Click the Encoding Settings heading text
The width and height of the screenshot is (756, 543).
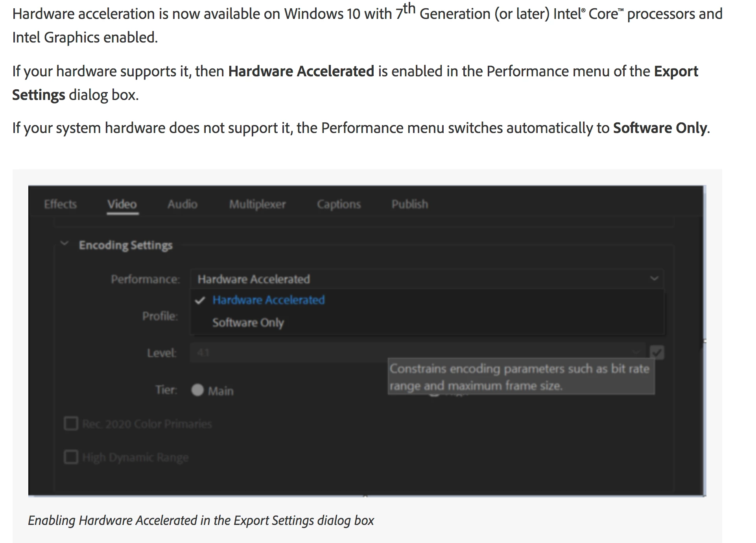pos(125,245)
